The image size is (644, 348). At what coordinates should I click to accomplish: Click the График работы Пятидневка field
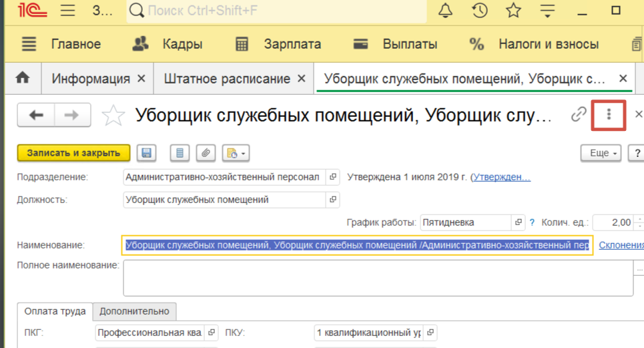coord(466,222)
